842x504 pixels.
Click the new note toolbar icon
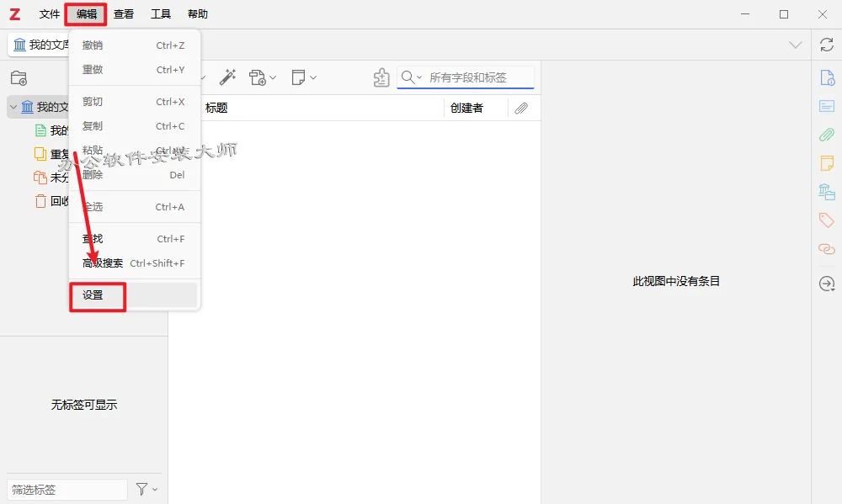298,77
